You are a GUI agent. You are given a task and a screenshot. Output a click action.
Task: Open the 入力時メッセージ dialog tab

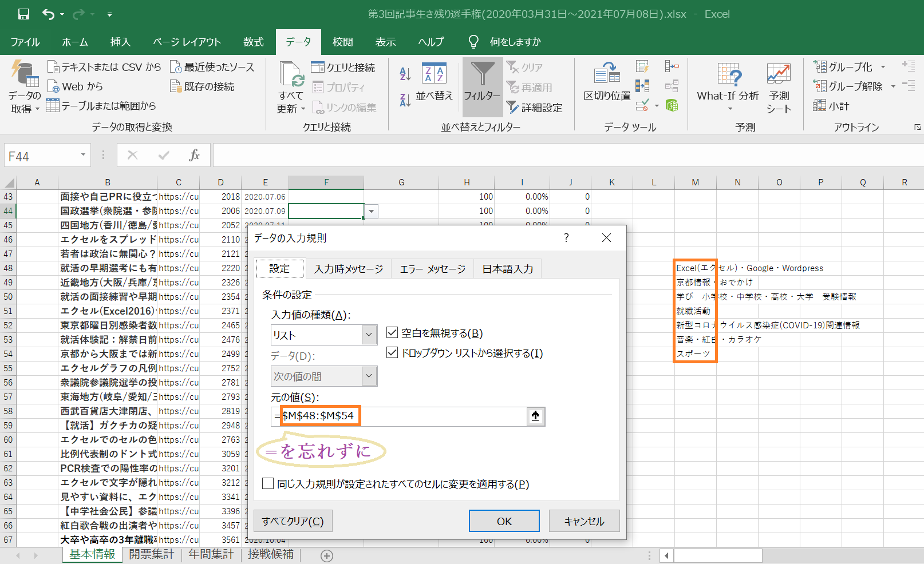tap(349, 269)
